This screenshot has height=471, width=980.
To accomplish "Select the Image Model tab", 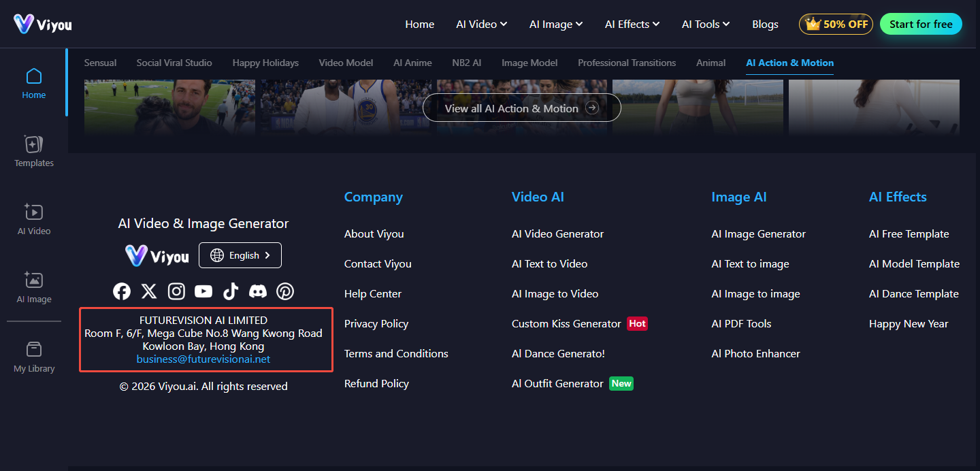I will tap(529, 63).
